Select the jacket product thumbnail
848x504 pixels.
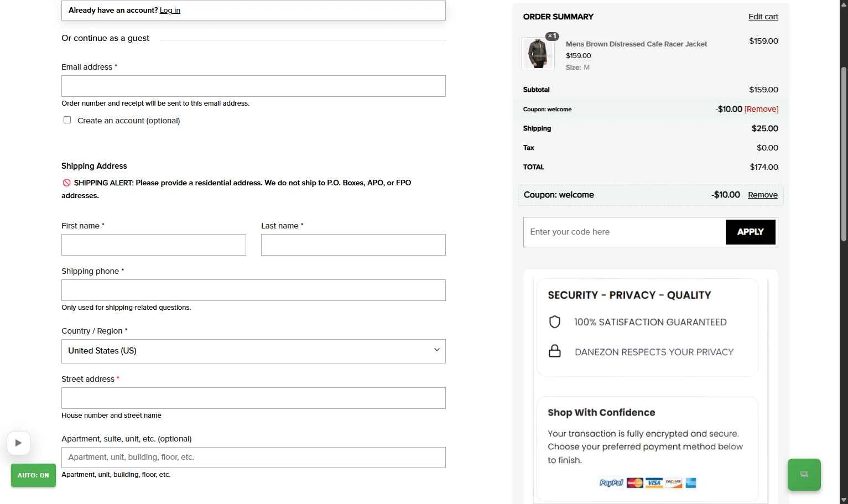tap(538, 54)
